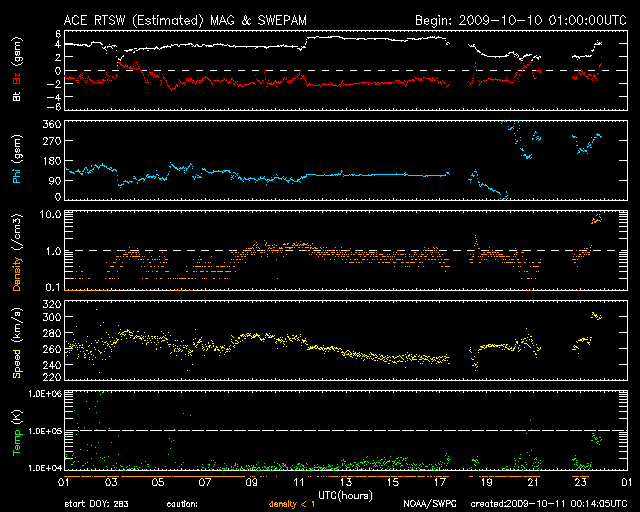The height and width of the screenshot is (512, 640).
Task: Click the '320' tick label on Speed axis
Action: 52,304
